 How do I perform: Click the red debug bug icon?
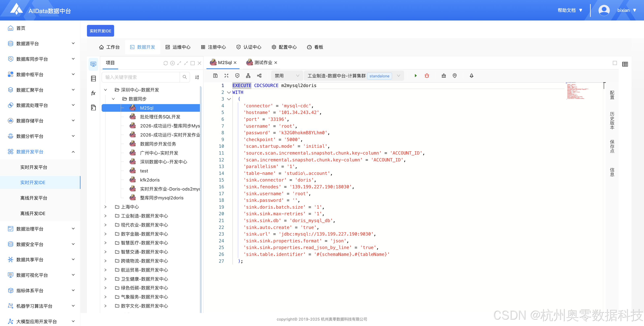point(427,76)
